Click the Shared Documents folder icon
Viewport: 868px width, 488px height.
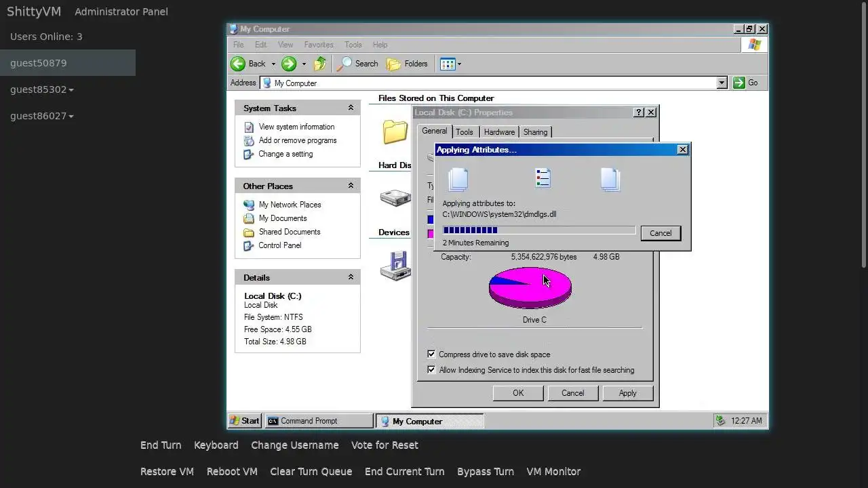pos(249,232)
